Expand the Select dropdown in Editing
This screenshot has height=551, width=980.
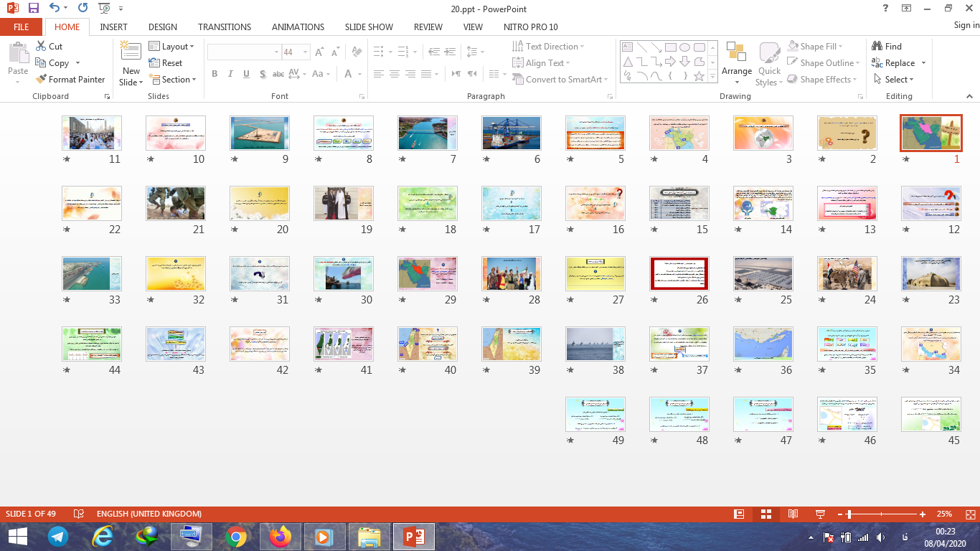point(894,80)
